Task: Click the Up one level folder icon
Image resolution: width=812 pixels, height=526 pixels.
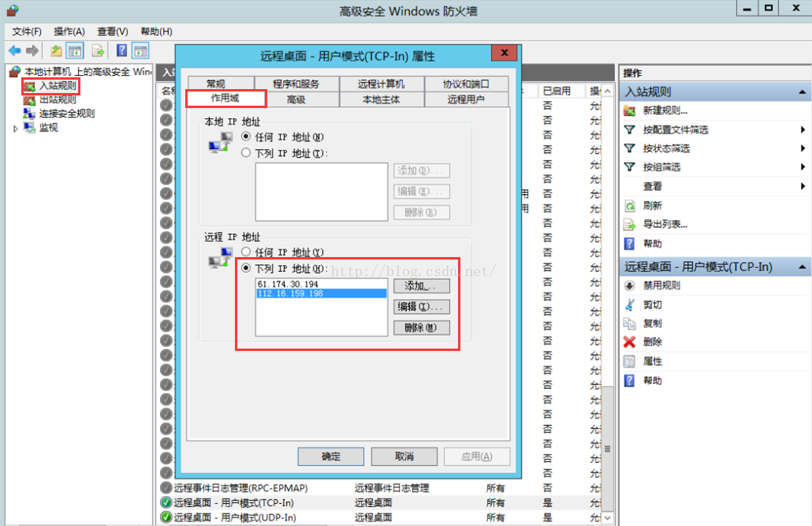Action: (56, 50)
